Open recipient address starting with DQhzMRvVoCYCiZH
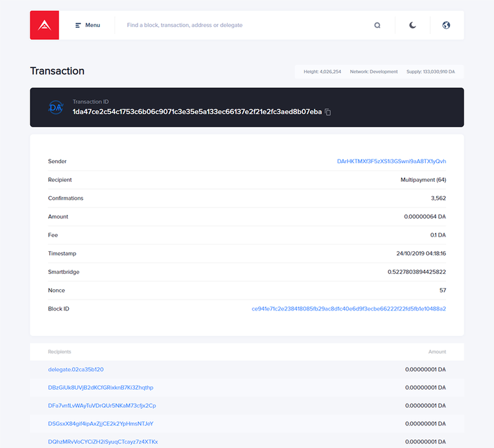This screenshot has height=448, width=494. click(103, 442)
